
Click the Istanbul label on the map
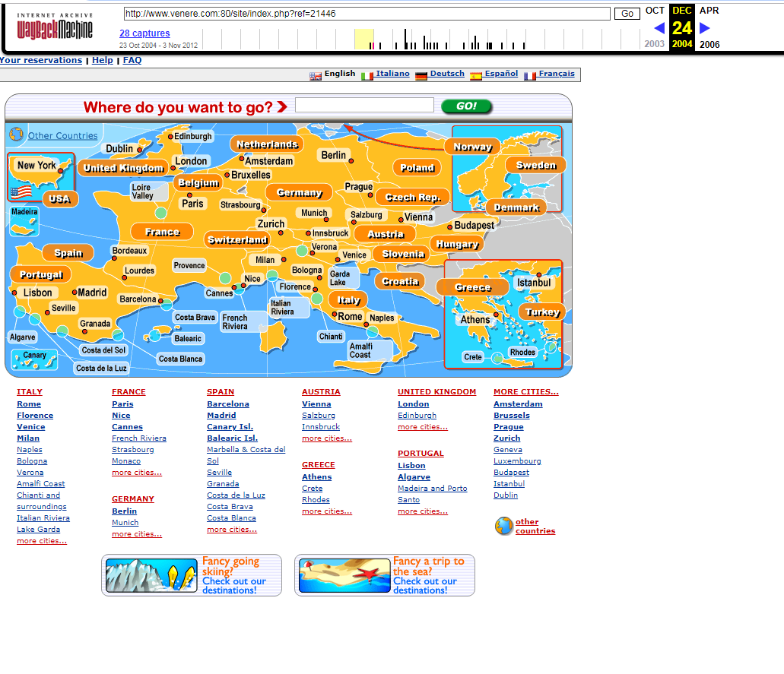click(534, 283)
